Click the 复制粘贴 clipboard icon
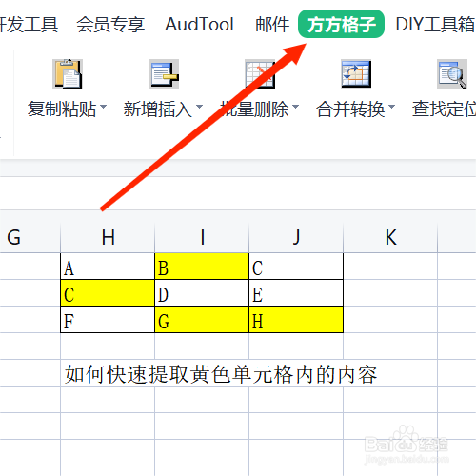This screenshot has width=476, height=476. [68, 74]
